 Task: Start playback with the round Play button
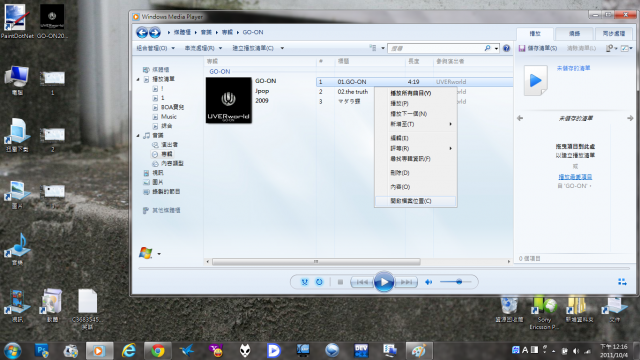pyautogui.click(x=384, y=282)
